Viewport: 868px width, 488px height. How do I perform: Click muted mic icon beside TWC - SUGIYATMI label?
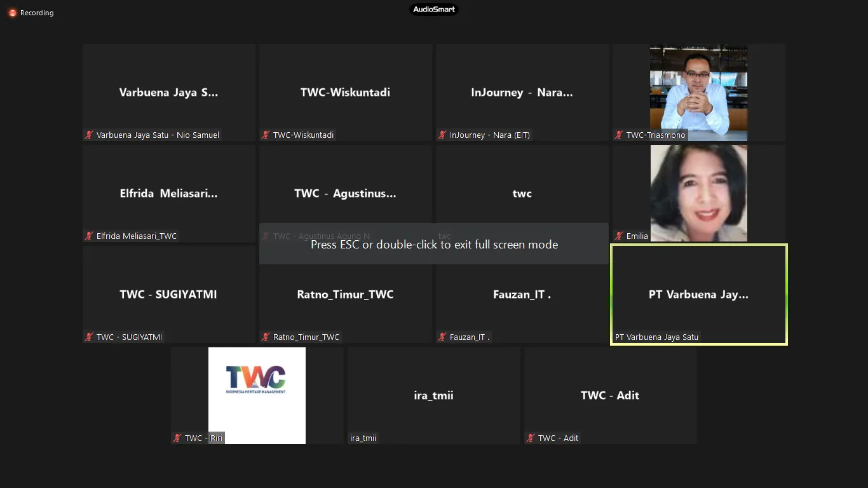(90, 337)
